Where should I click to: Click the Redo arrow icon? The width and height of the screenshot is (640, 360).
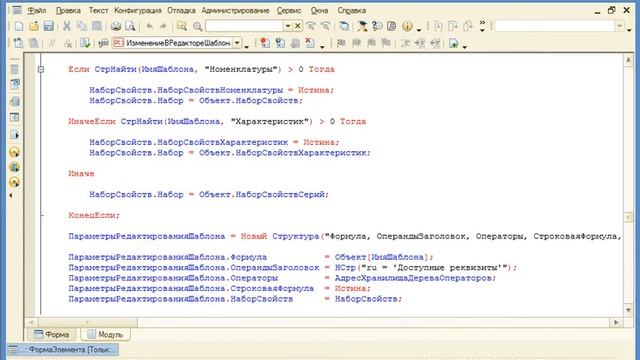[x=163, y=27]
